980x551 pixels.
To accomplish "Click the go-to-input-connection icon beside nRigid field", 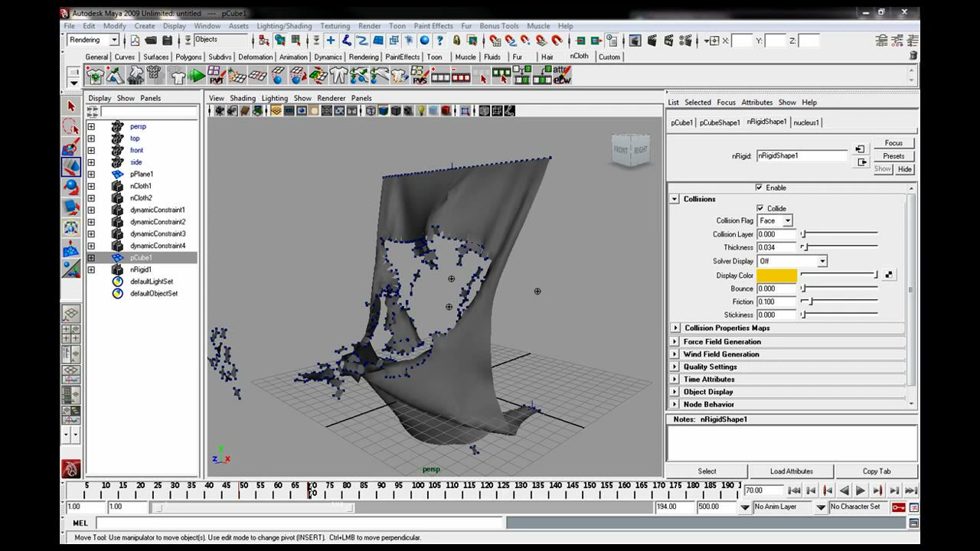I will [861, 149].
